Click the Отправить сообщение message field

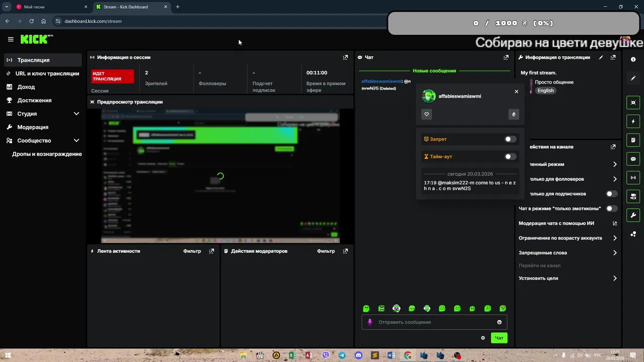click(434, 322)
